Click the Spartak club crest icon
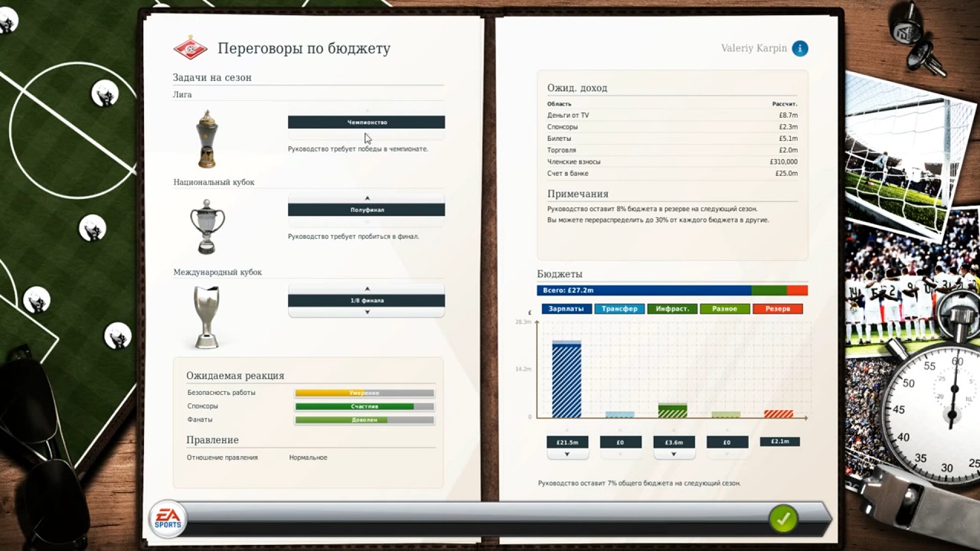Screen dimensions: 980x551 pos(190,48)
